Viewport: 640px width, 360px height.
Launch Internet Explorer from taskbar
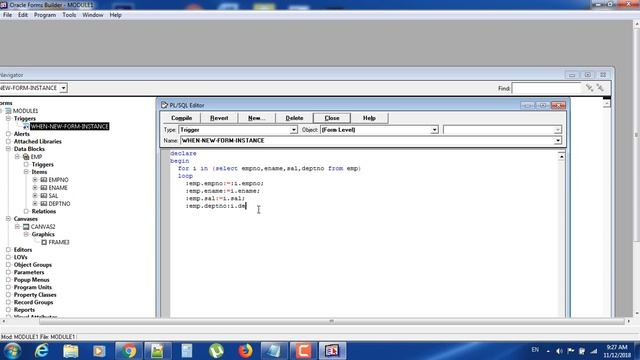click(42, 351)
